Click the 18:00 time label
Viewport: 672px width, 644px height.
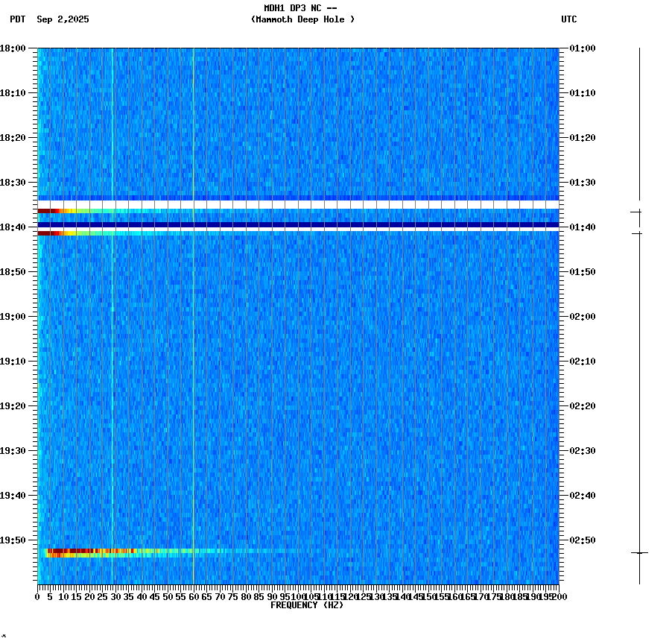pos(16,47)
